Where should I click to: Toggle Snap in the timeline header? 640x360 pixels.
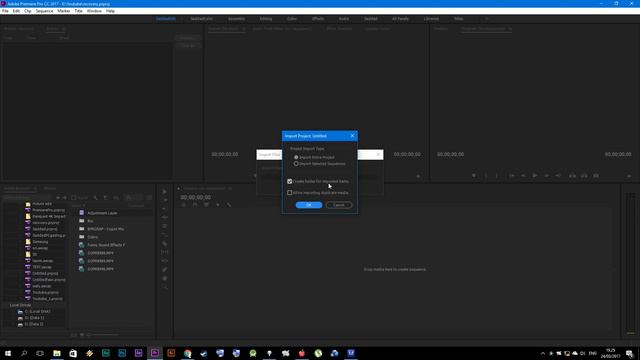tap(195, 204)
